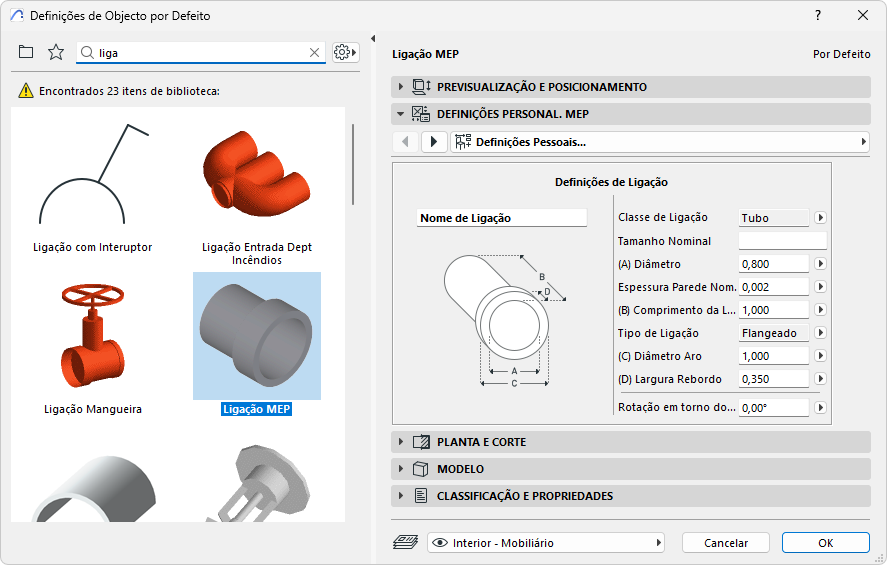Click the favorites star icon
The image size is (887, 565).
56,52
